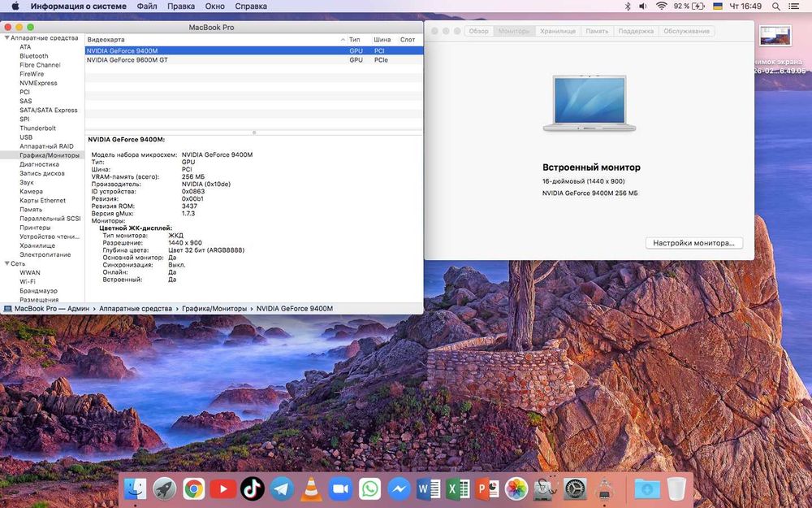The image size is (812, 508).
Task: Open the Apple menu
Action: pos(15,7)
